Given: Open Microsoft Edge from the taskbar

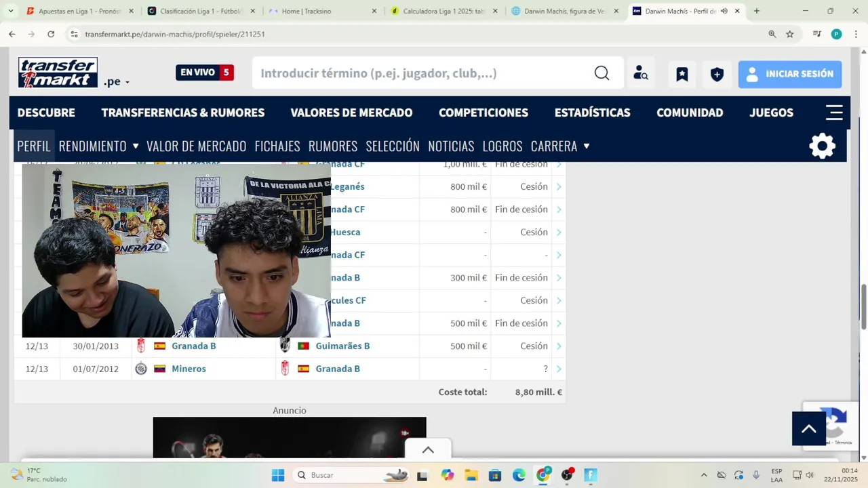Looking at the screenshot, I should [x=519, y=475].
